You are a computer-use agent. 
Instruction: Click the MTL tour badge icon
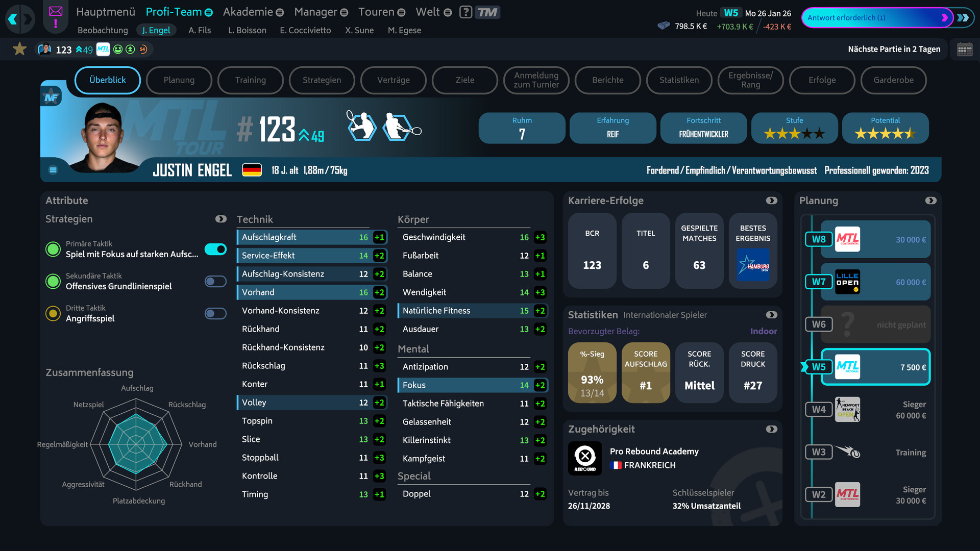[x=103, y=49]
